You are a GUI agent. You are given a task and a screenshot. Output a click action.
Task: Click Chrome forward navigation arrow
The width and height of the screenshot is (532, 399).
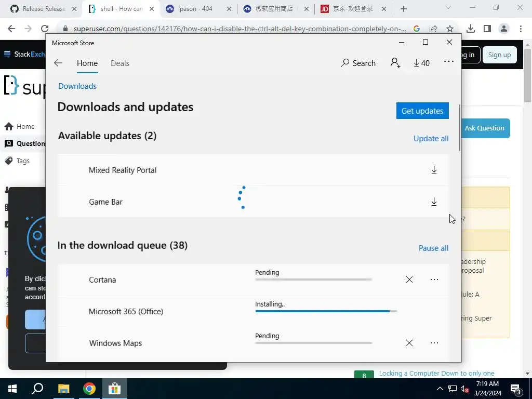click(28, 29)
